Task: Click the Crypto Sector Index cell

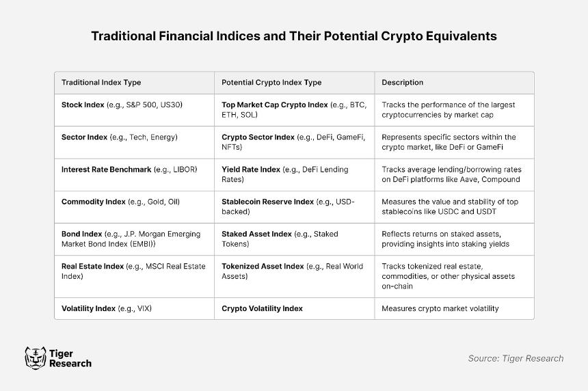Action: tap(295, 142)
